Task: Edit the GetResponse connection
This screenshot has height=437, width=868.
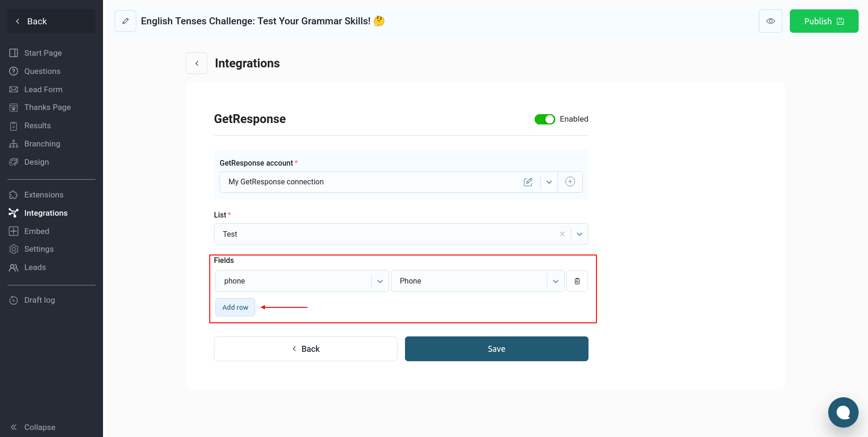Action: pyautogui.click(x=528, y=182)
